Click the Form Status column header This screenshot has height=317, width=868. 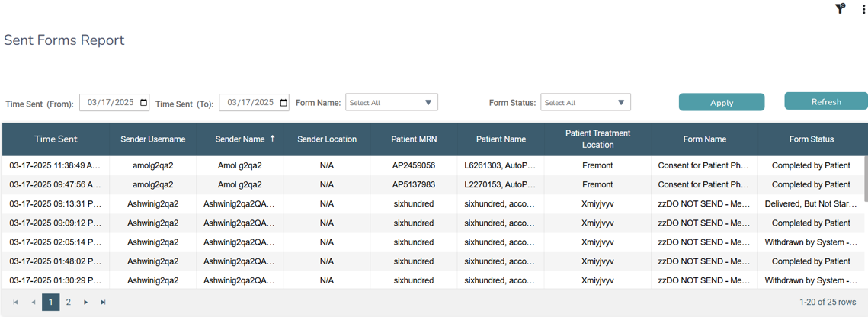811,139
